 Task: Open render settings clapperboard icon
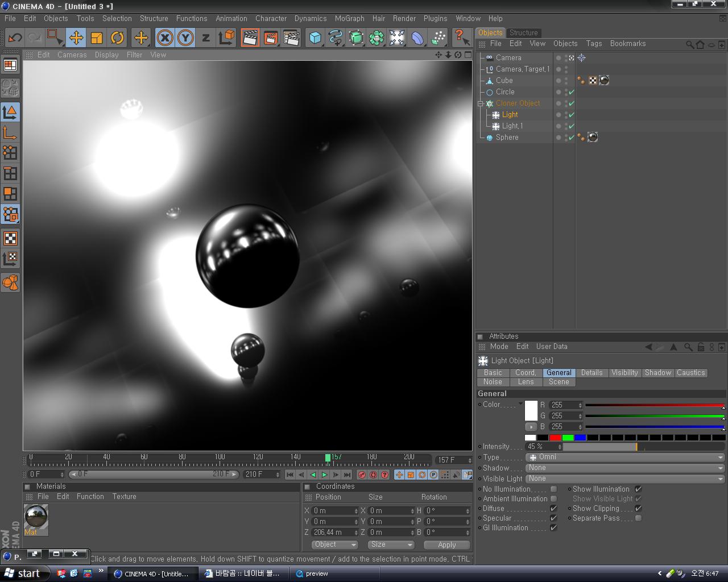coord(291,38)
